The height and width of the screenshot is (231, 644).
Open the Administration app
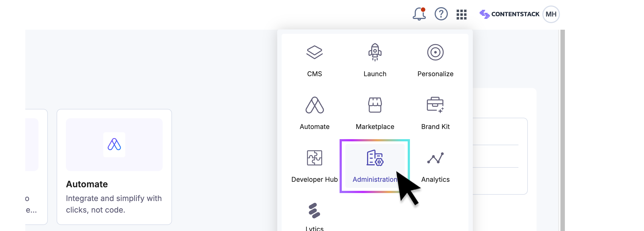[375, 166]
